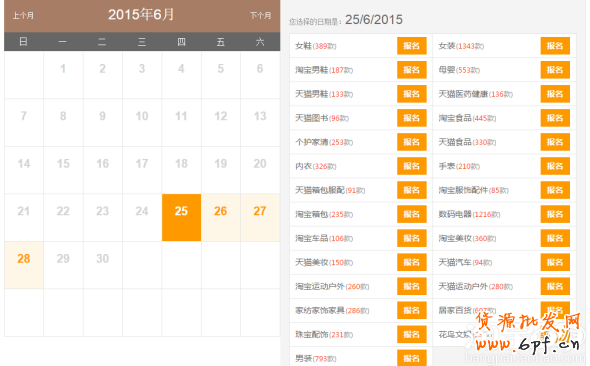590x366 pixels.
Task: Click the 2015年6月 calendar title
Action: (141, 15)
